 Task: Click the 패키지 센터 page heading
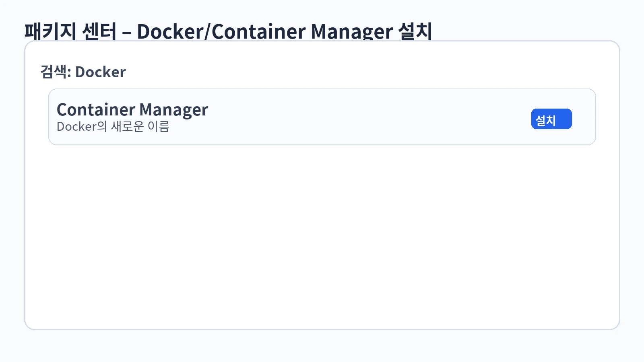pyautogui.click(x=228, y=31)
